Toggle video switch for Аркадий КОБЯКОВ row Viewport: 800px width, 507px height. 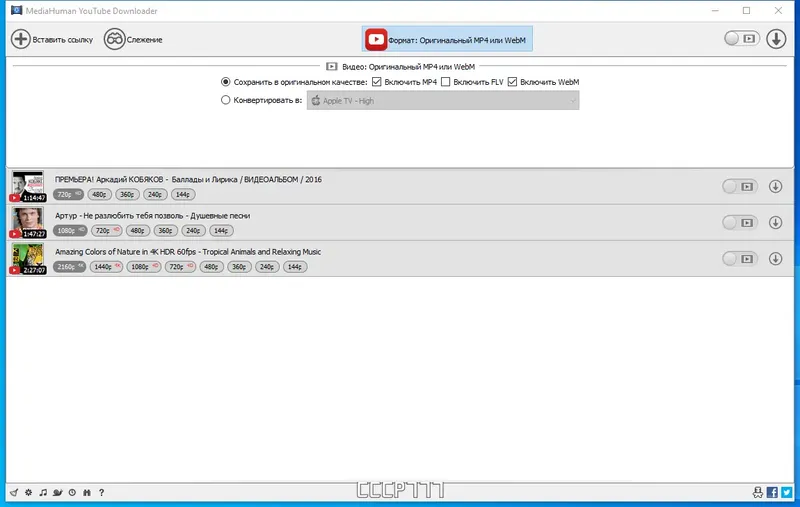pyautogui.click(x=739, y=187)
